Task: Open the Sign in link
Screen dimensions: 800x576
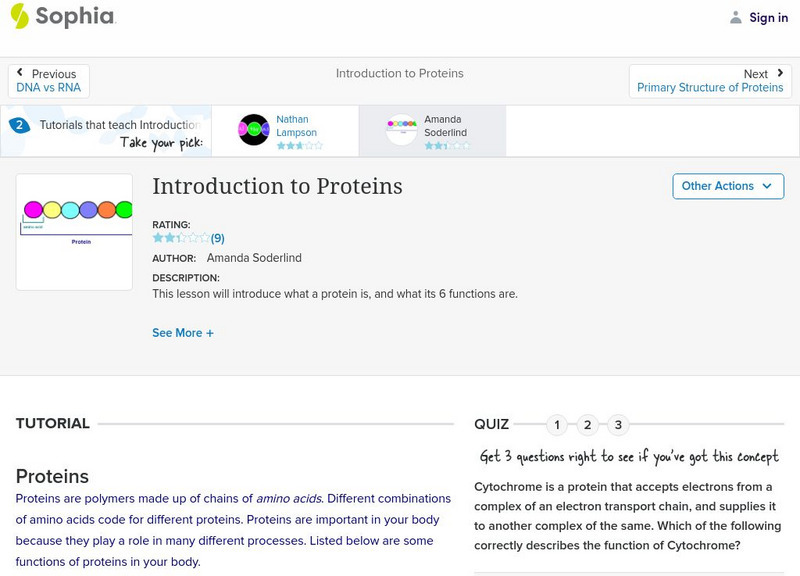Action: 768,17
